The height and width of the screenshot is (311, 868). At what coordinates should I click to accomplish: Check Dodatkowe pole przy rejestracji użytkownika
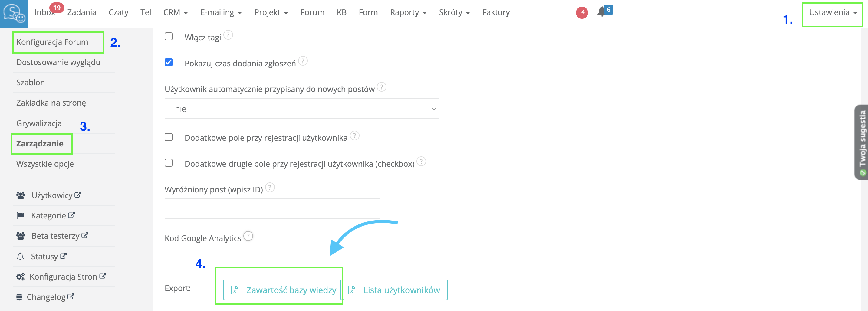tap(169, 137)
